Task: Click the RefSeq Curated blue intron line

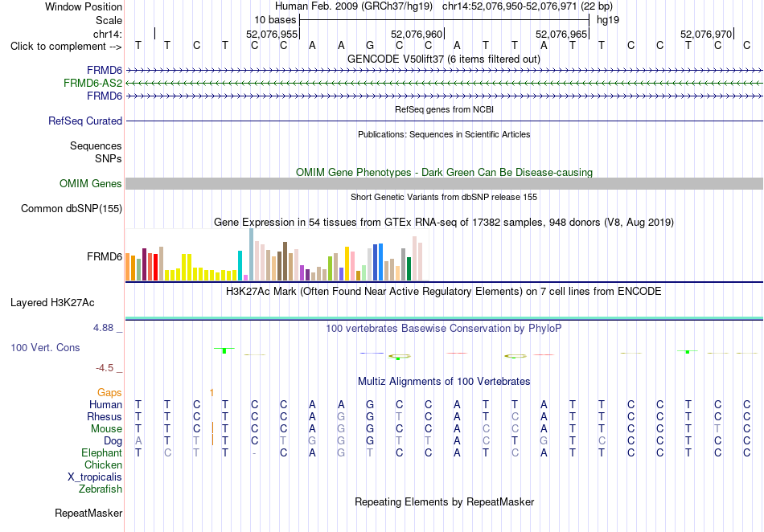Action: coord(444,121)
